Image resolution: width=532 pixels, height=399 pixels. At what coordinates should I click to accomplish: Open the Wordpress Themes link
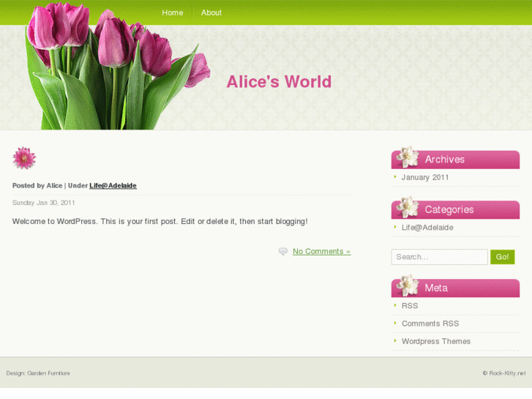pyautogui.click(x=436, y=341)
